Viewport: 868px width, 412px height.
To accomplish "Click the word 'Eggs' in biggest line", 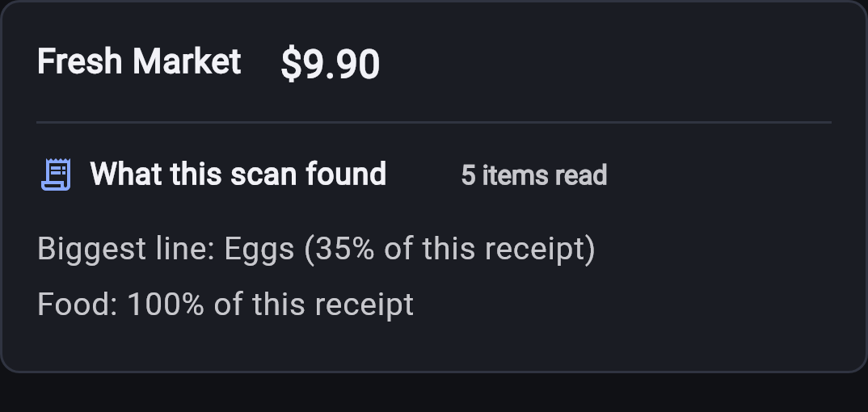I will point(259,249).
